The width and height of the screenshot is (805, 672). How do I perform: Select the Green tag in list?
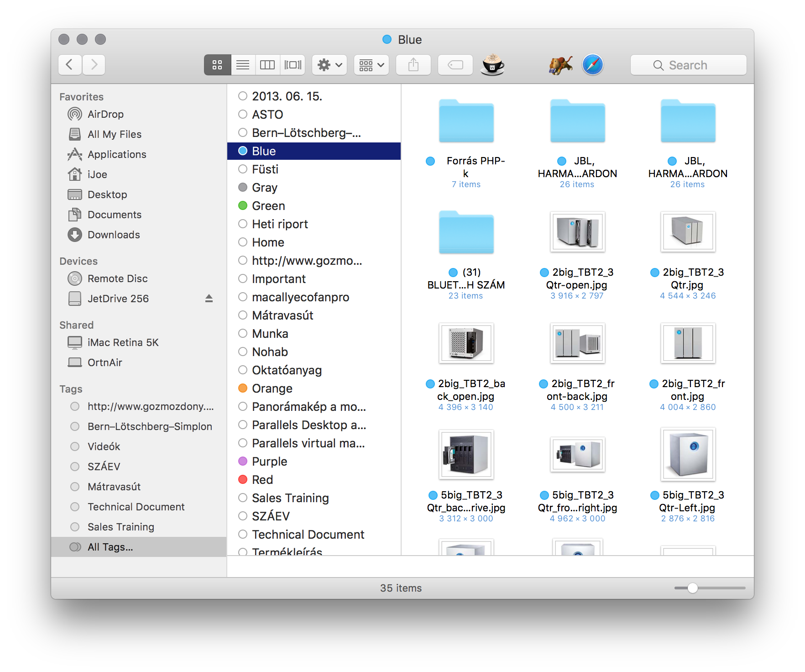(314, 206)
